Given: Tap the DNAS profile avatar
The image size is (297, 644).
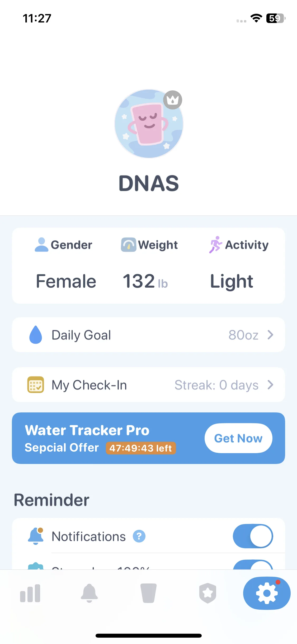Looking at the screenshot, I should [x=149, y=124].
